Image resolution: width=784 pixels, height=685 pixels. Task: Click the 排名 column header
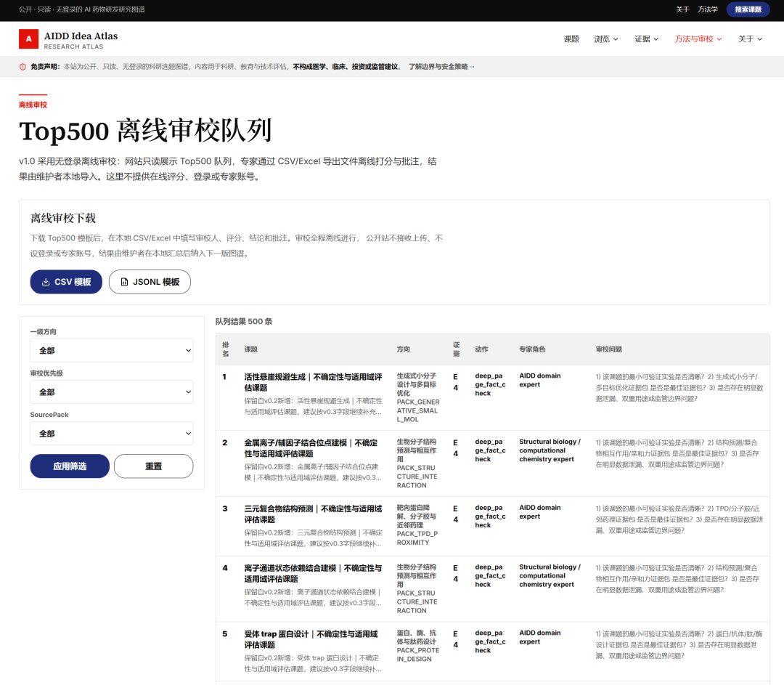click(226, 349)
